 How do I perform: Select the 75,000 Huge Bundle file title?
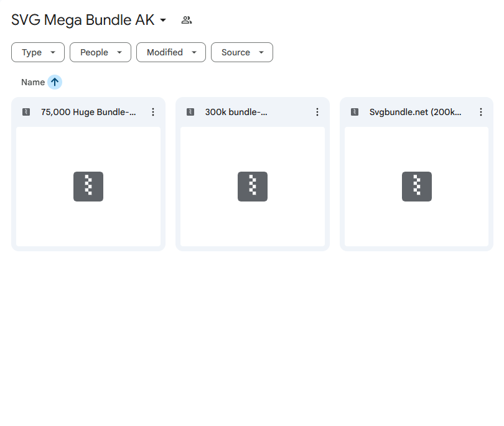tap(88, 112)
